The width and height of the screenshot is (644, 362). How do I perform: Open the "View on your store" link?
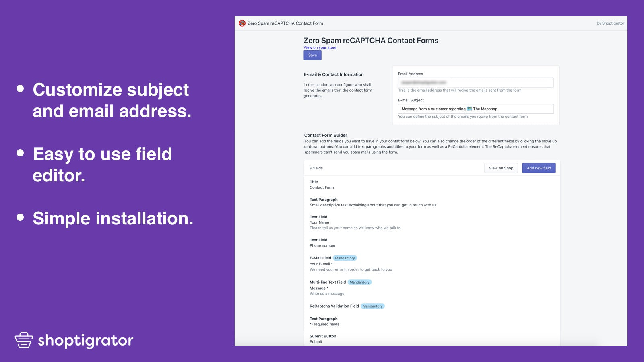[320, 47]
